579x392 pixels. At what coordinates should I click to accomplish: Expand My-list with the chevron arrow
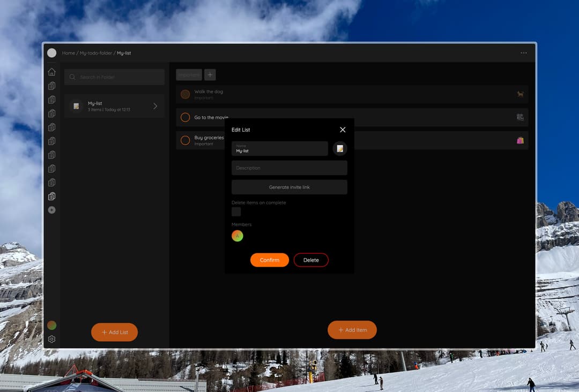pos(155,106)
